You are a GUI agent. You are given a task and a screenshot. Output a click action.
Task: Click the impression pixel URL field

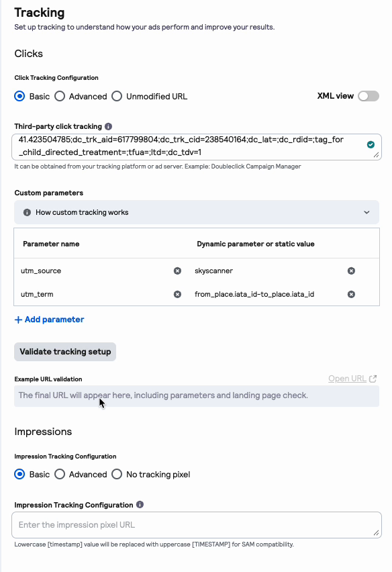point(197,525)
